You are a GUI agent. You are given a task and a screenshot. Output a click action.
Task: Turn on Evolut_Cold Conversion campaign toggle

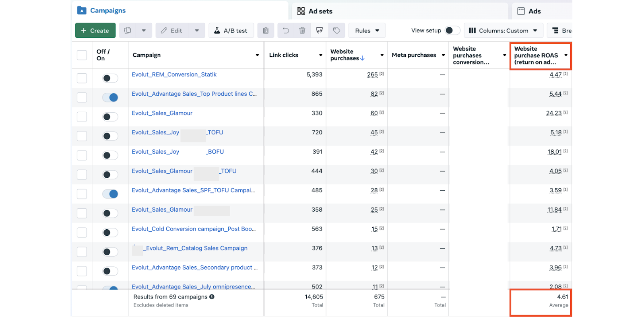coord(110,233)
